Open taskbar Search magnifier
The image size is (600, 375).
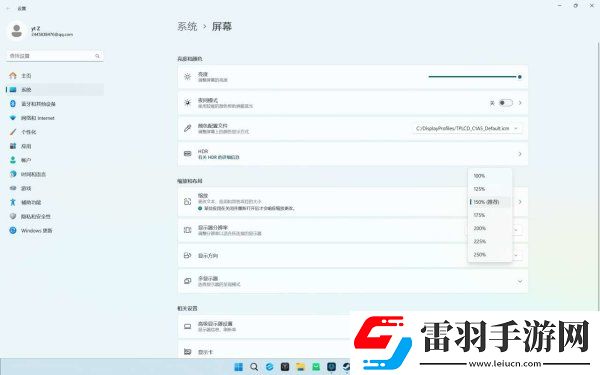click(x=254, y=367)
